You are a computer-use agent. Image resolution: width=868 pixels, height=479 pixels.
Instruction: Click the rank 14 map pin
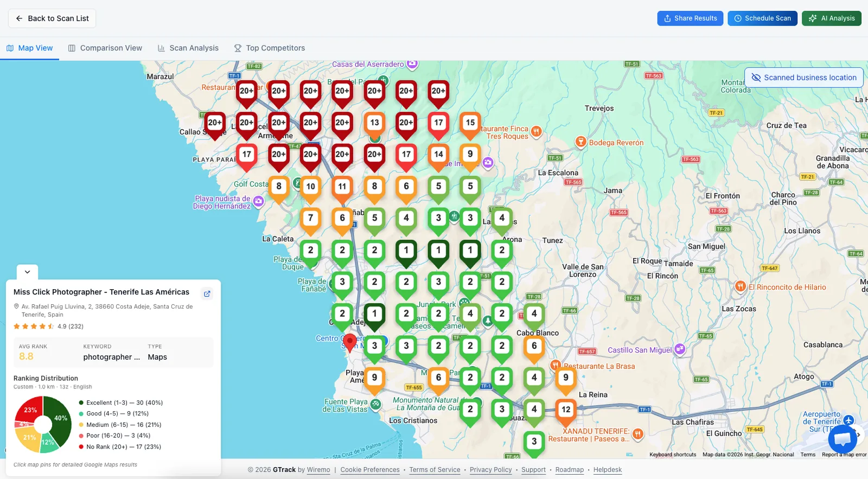pyautogui.click(x=438, y=156)
